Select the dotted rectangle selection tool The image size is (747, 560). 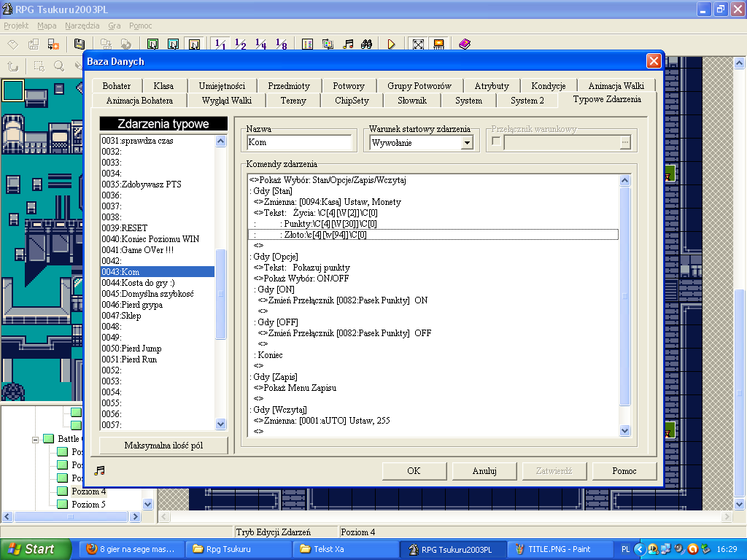39,66
